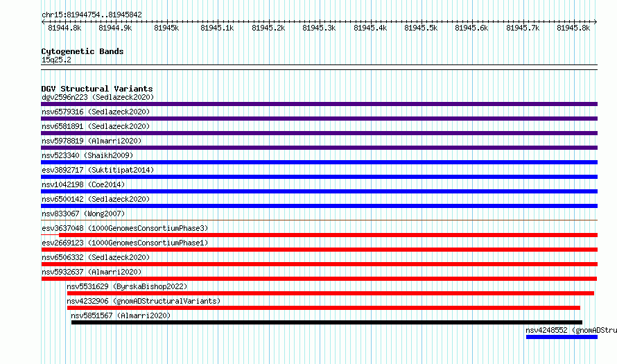Select the nsv6506332 (Sedlazeck2020) label
The image size is (617, 364).
[96, 257]
